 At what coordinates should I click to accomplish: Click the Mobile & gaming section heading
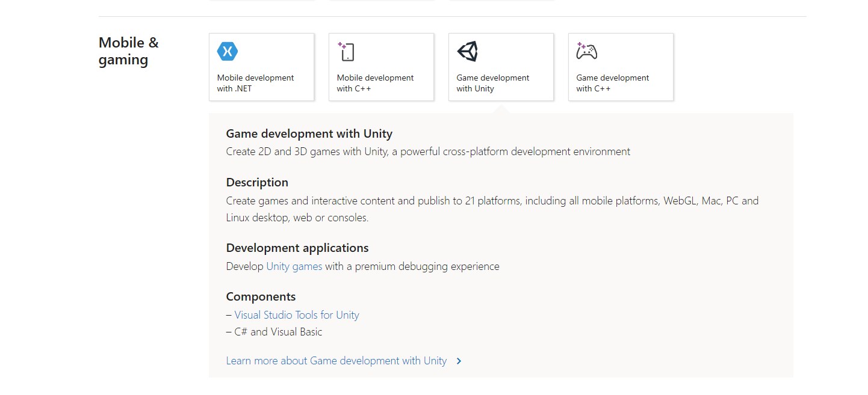[x=129, y=51]
